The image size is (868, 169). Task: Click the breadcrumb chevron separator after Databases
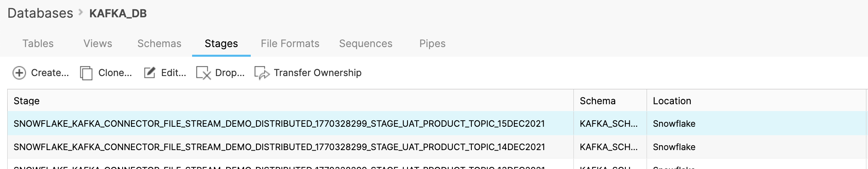(x=81, y=13)
